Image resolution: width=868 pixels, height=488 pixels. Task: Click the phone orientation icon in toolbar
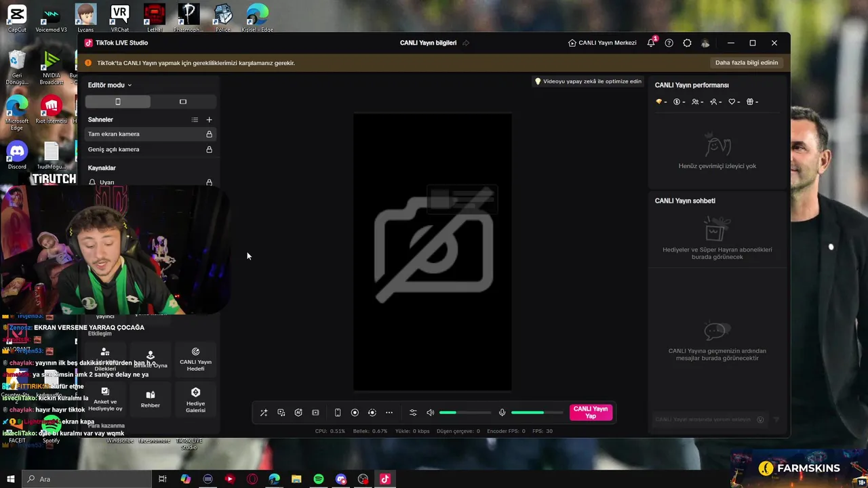click(x=338, y=413)
